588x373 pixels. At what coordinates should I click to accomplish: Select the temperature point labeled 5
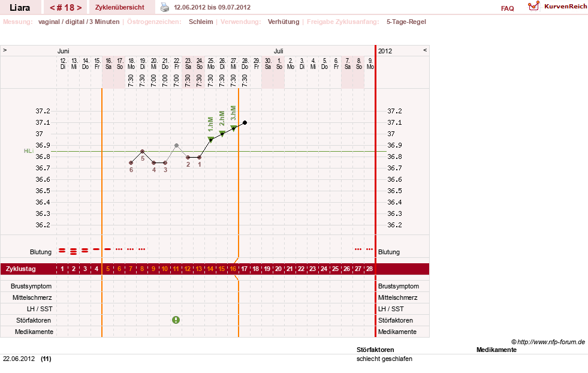[x=142, y=151]
